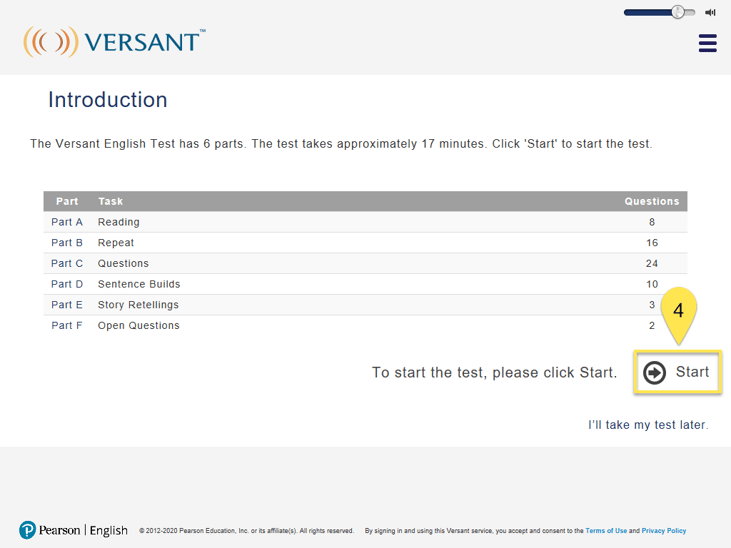Click the question count 8 for Reading
Viewport: 731px width, 548px height.
[x=652, y=222]
